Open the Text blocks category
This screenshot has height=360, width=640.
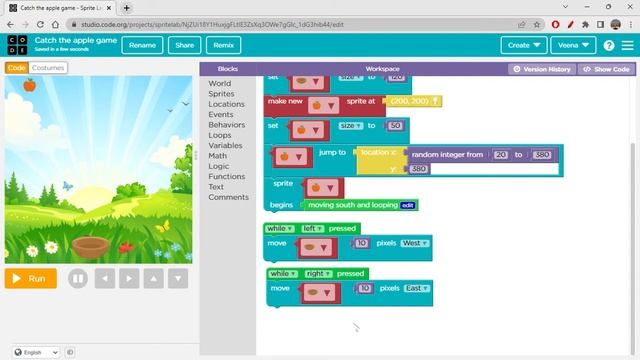(x=216, y=187)
